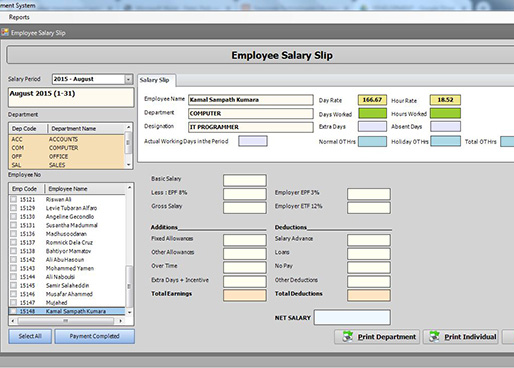
Task: Click the employee list scroll down arrow
Action: coord(129,312)
